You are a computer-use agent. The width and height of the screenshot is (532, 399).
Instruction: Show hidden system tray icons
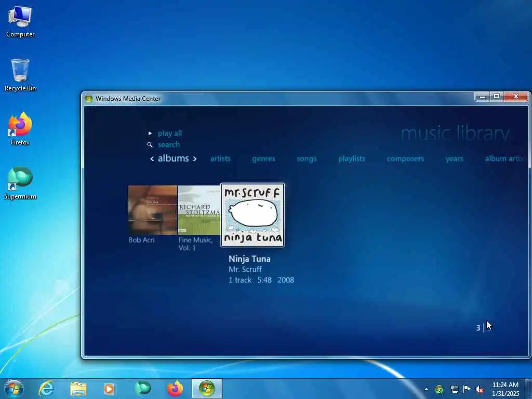(x=426, y=389)
